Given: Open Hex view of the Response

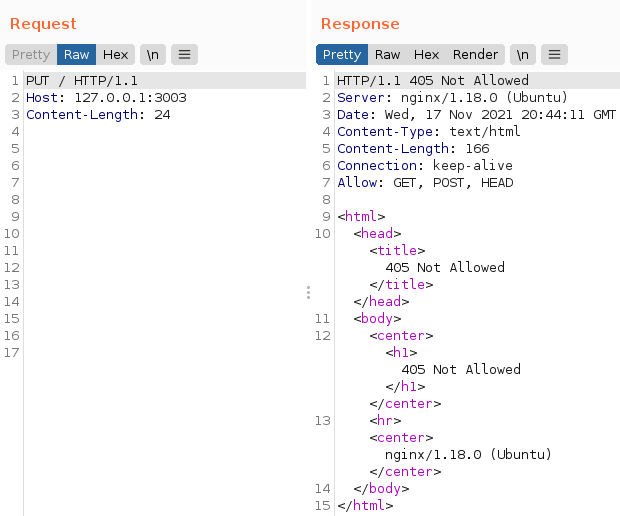Looking at the screenshot, I should tap(427, 55).
